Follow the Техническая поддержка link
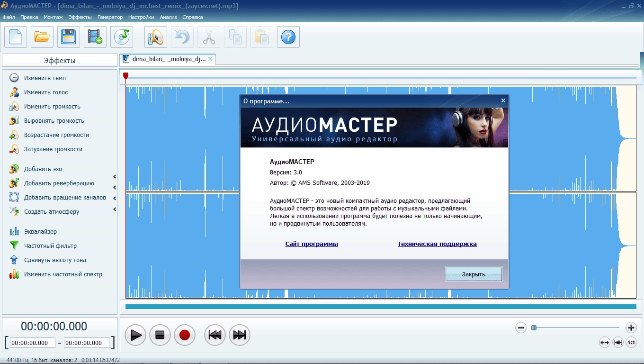Screen dimensions: 644x364 pos(437,244)
